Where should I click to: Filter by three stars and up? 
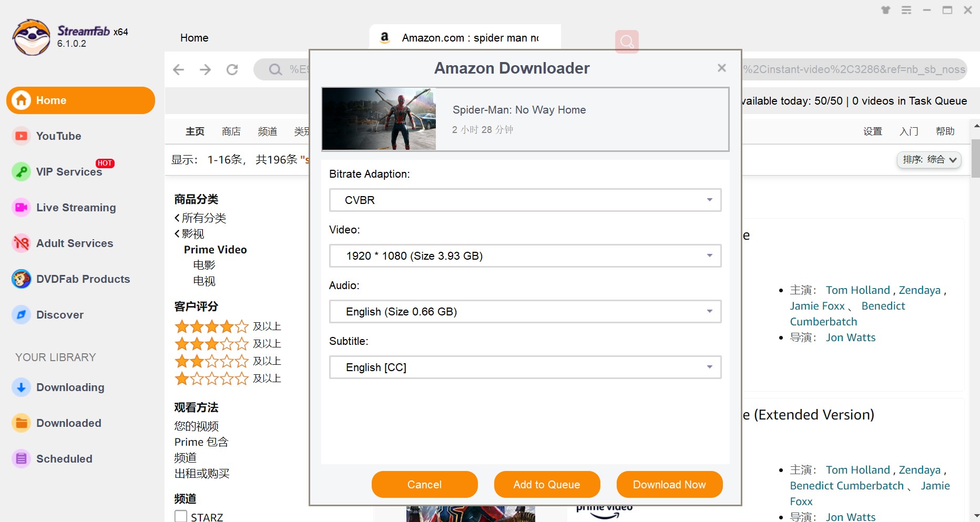pos(228,344)
